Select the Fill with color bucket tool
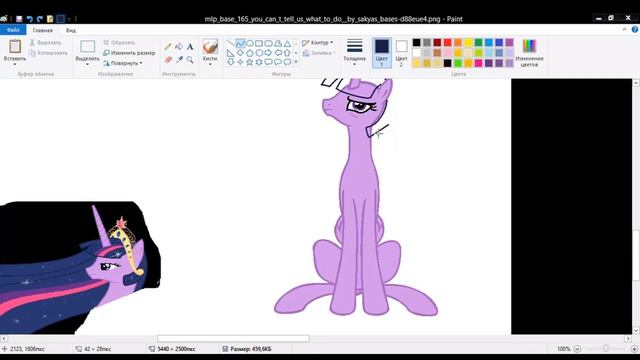640x360 pixels. point(179,47)
